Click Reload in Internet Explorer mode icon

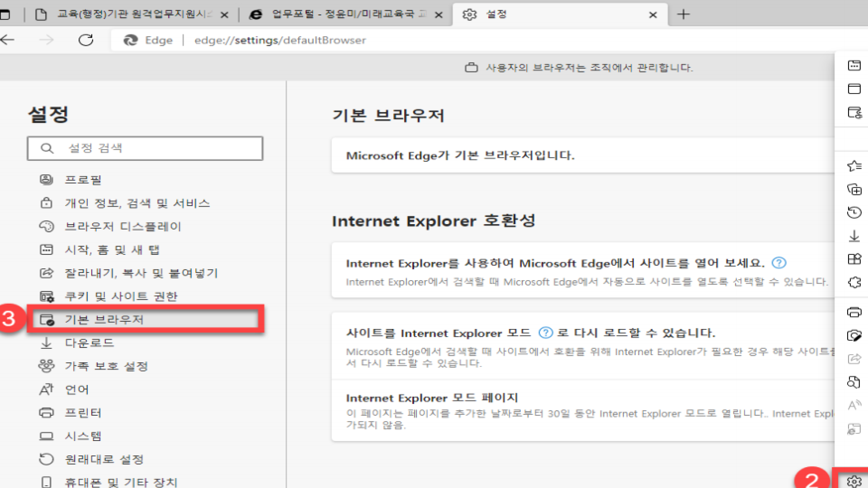[854, 429]
